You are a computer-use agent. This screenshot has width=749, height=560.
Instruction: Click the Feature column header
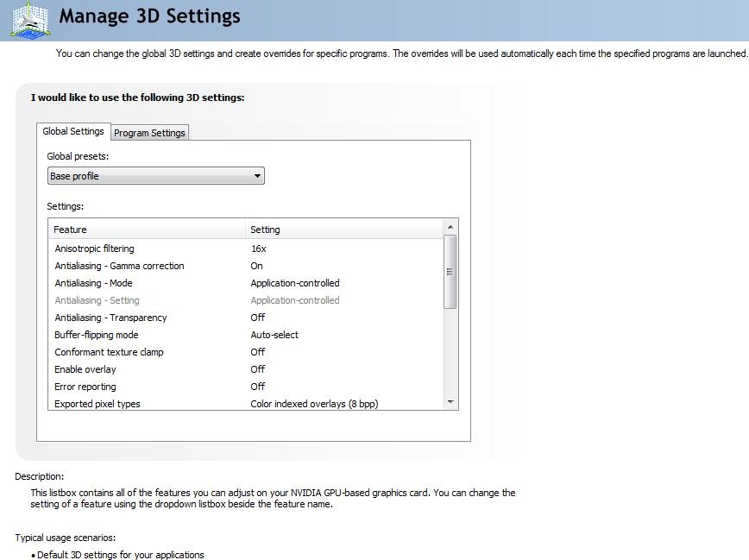(x=147, y=230)
